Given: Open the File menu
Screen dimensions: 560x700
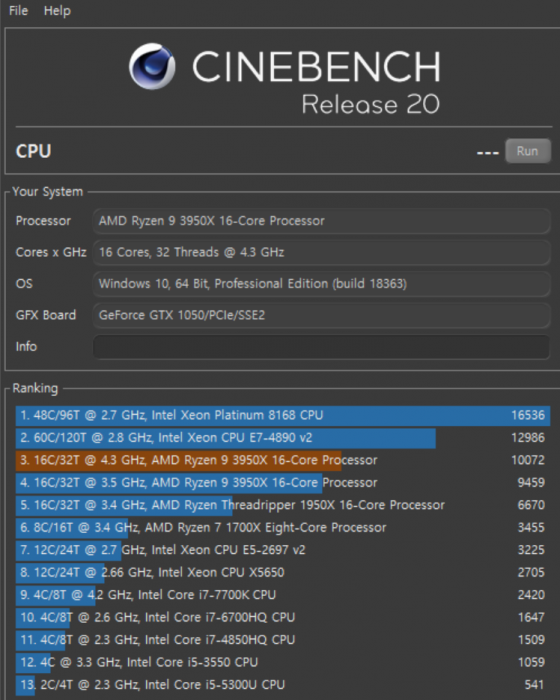Looking at the screenshot, I should [x=18, y=10].
